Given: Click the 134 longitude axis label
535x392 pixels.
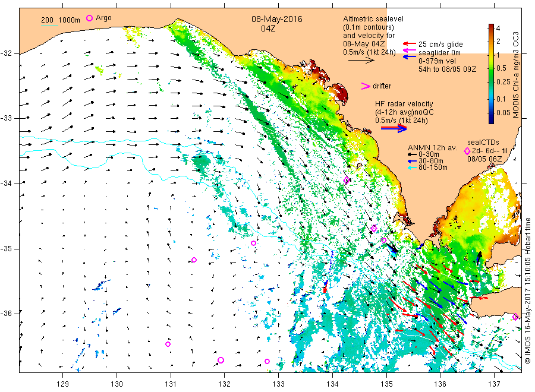Looking at the screenshot, I should 332,384.
